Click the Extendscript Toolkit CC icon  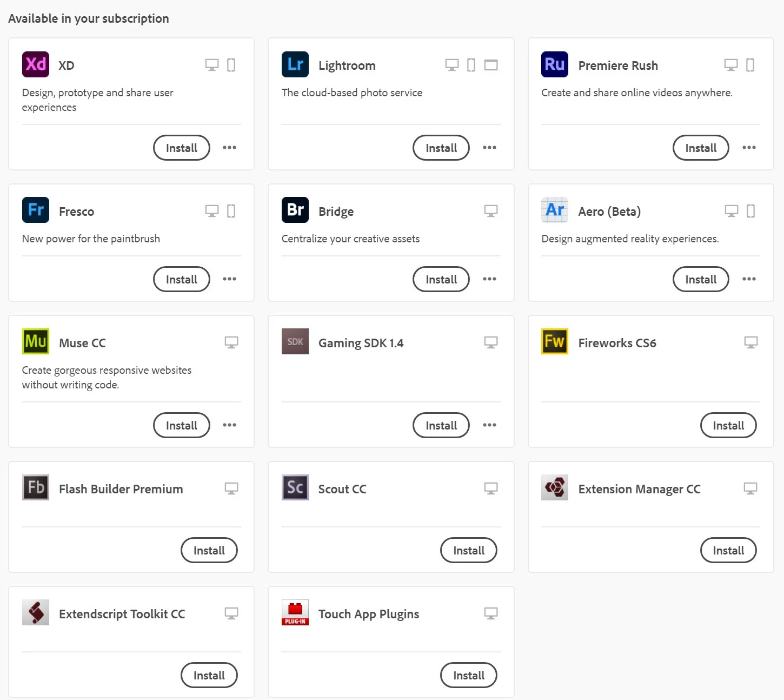(x=36, y=612)
